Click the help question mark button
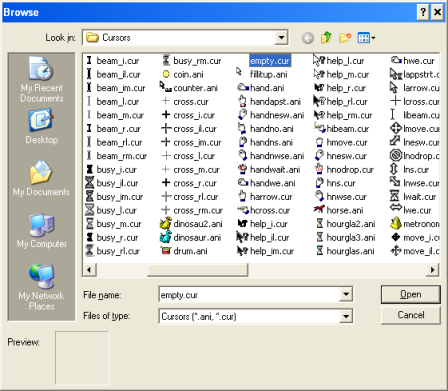448x391 pixels. (x=423, y=12)
